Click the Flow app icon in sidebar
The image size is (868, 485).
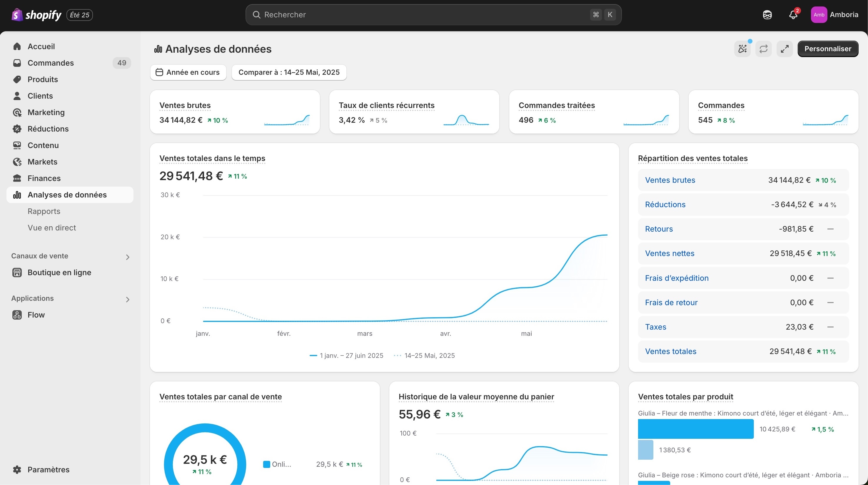coord(17,315)
